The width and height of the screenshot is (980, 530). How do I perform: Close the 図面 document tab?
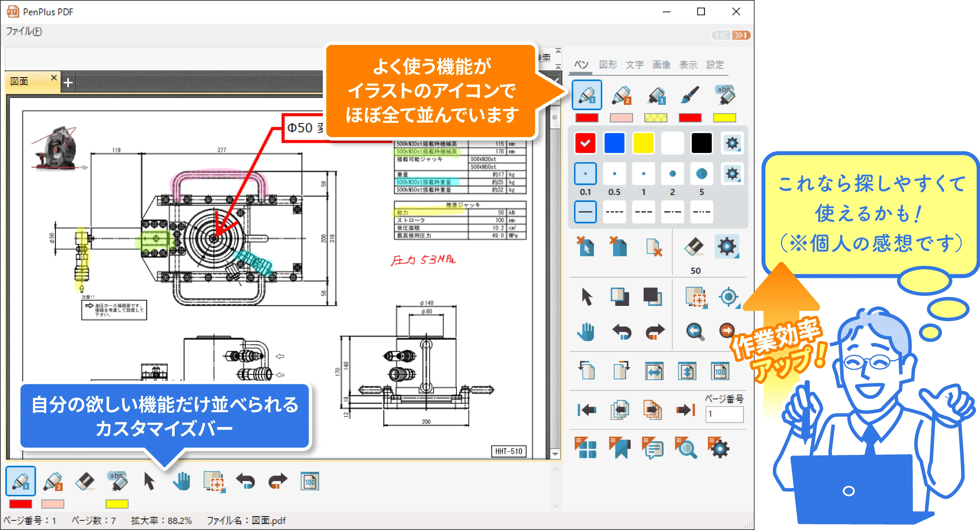coord(54,77)
